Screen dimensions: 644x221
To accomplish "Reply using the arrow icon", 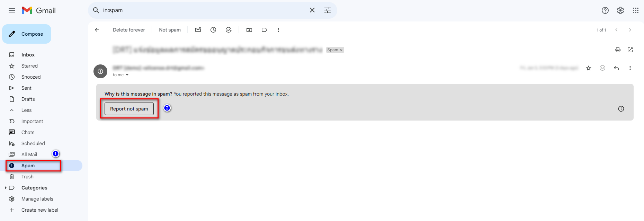I will coord(616,68).
